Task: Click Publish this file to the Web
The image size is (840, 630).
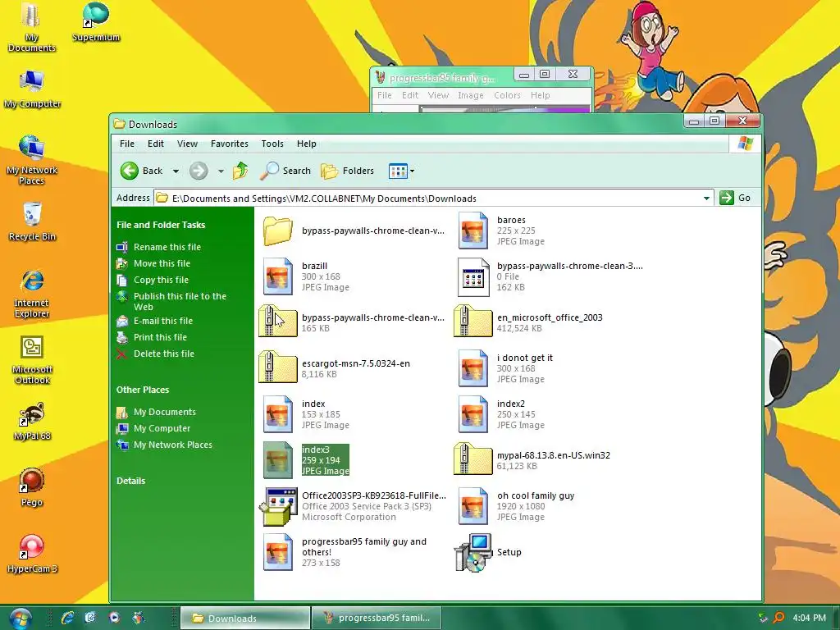Action: click(x=180, y=302)
